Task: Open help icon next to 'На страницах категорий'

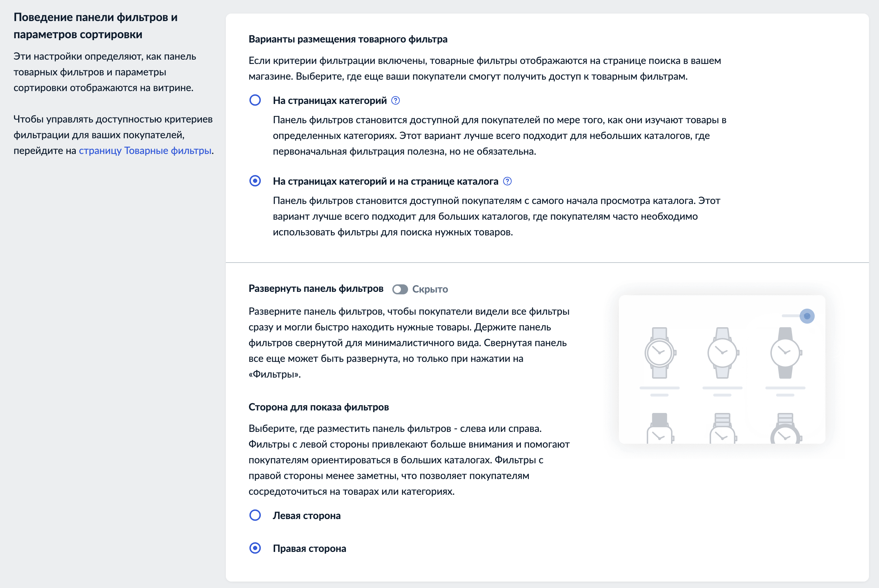Action: (395, 100)
